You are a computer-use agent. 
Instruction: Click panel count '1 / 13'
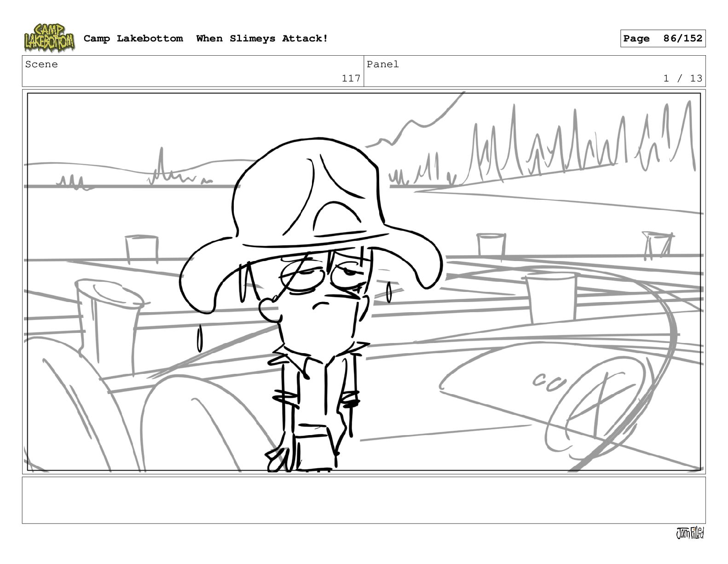(683, 78)
